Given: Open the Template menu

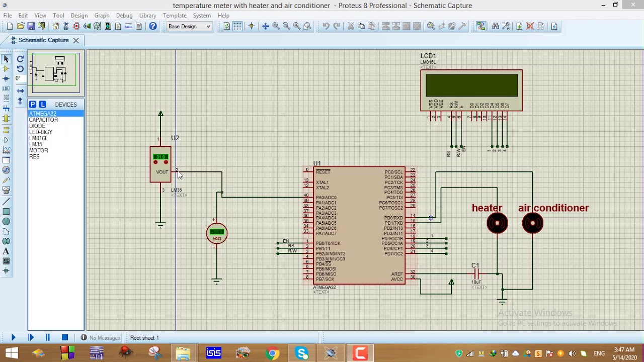Looking at the screenshot, I should [175, 16].
